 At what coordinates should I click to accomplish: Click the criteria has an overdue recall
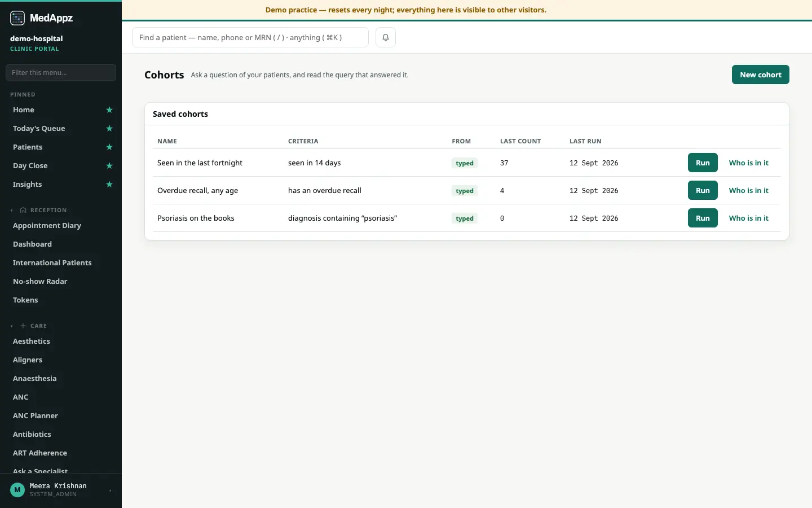[x=325, y=190]
